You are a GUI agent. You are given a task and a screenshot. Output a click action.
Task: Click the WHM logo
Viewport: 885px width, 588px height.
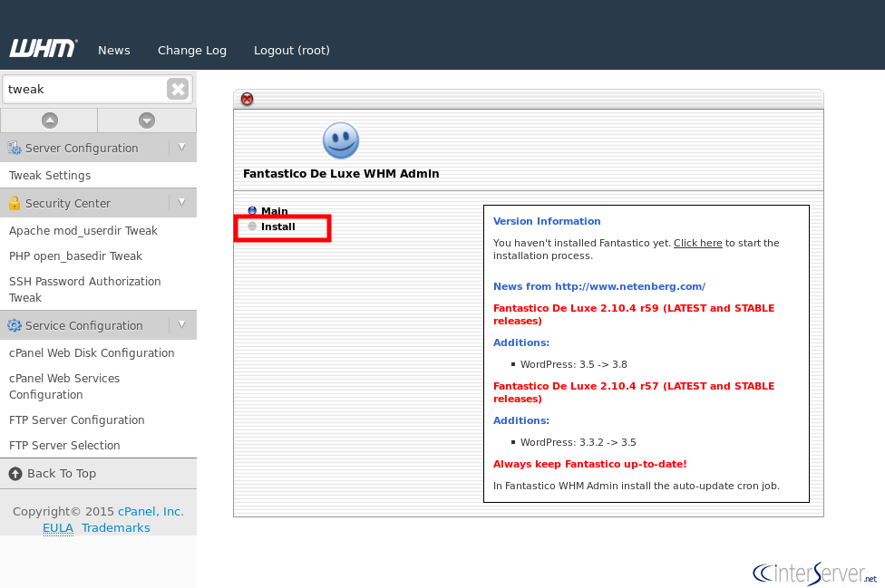click(x=44, y=49)
